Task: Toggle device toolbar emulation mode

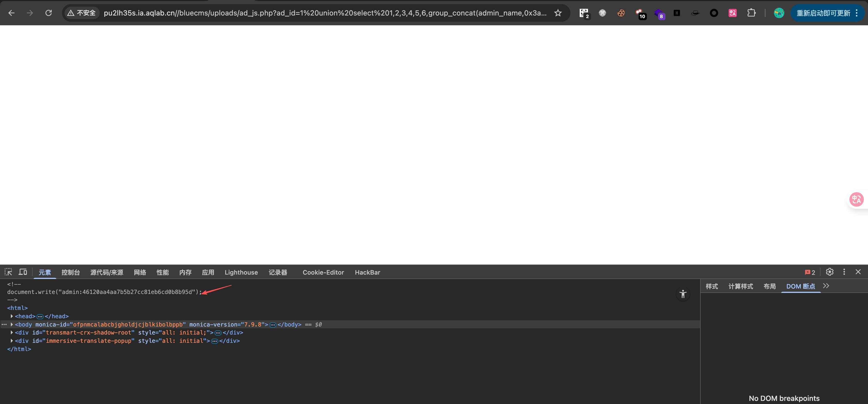Action: tap(22, 272)
